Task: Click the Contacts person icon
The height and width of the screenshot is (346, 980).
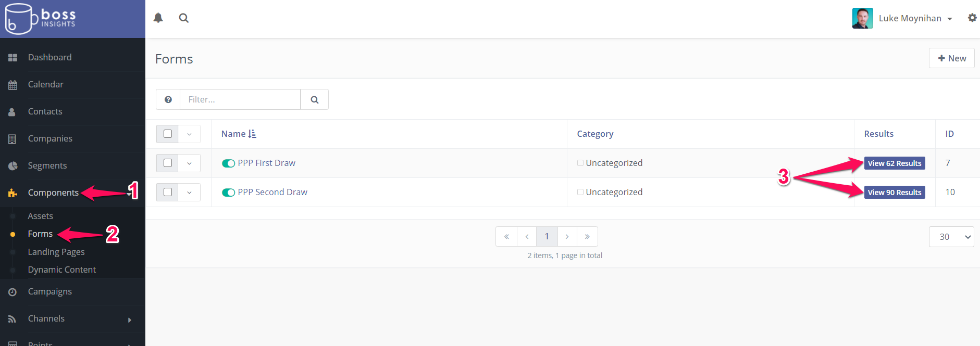Action: click(12, 112)
